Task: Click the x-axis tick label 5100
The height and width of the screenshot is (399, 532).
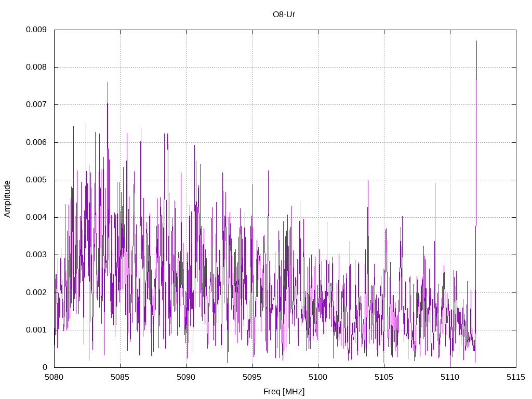Action: point(318,377)
